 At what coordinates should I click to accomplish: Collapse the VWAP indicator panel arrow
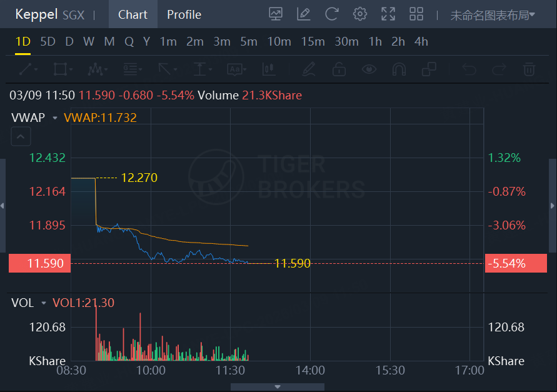click(21, 136)
